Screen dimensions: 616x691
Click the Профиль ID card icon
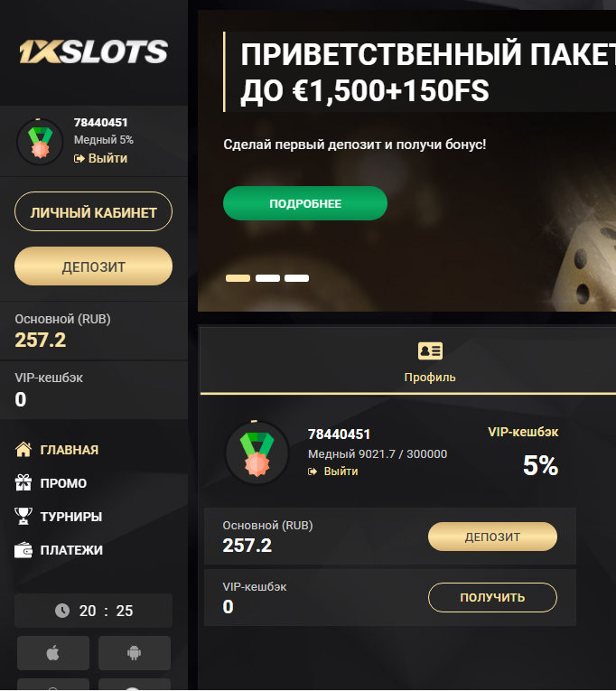point(430,350)
